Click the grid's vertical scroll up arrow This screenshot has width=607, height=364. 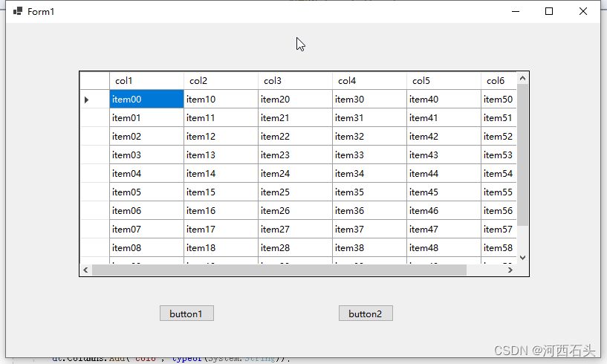[x=522, y=78]
